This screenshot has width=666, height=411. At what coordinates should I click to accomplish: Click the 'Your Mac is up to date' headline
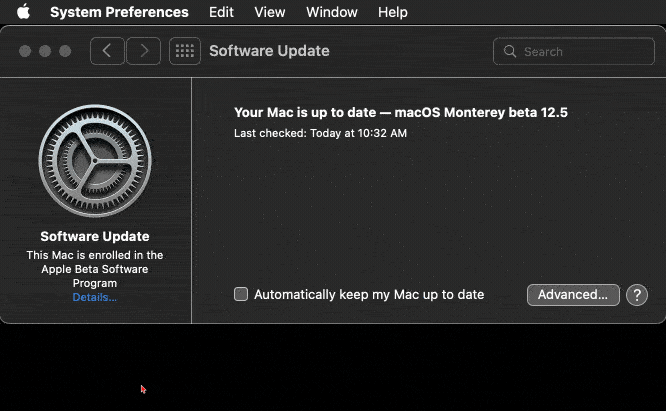click(401, 113)
